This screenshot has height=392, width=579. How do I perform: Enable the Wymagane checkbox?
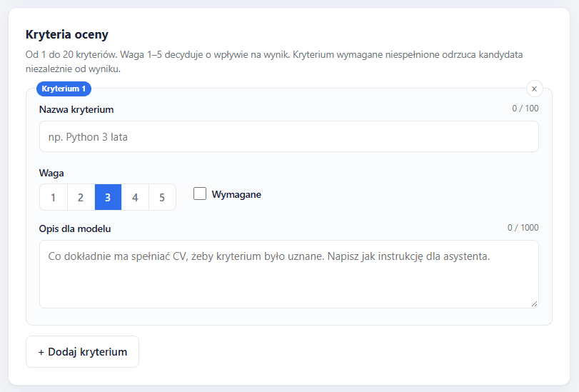click(x=200, y=194)
